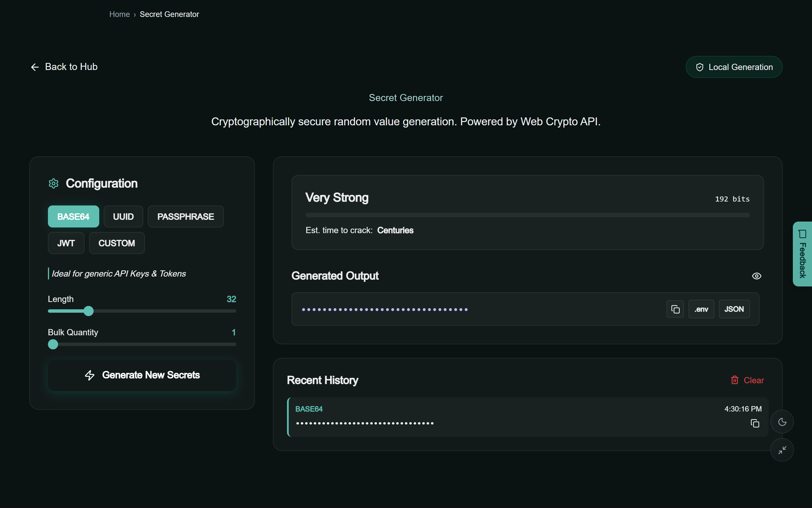
Task: Click the collapse arrows icon button
Action: click(782, 450)
